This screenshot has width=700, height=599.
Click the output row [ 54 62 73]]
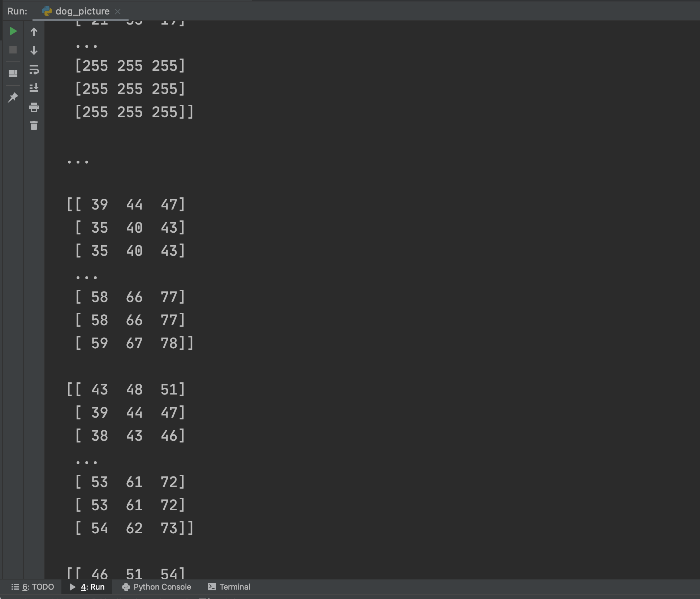tap(134, 528)
